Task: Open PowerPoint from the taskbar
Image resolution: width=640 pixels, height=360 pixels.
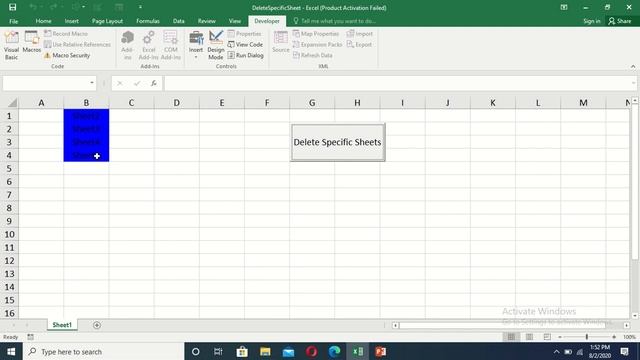Action: [x=380, y=351]
